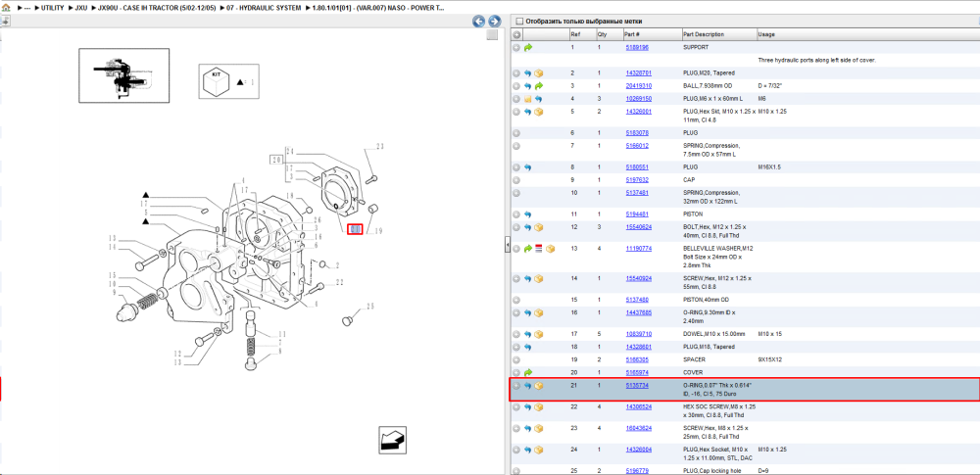Click the blue arrow icon for part 14437685

coord(528,312)
